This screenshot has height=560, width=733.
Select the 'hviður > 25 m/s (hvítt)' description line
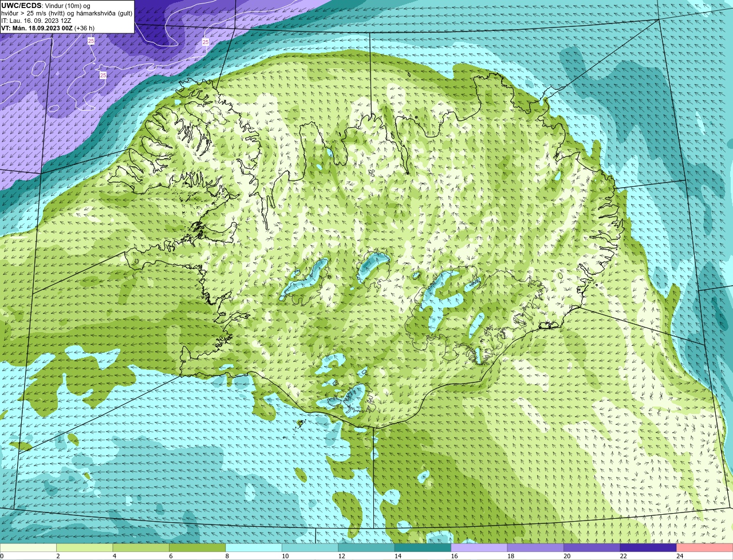point(66,13)
